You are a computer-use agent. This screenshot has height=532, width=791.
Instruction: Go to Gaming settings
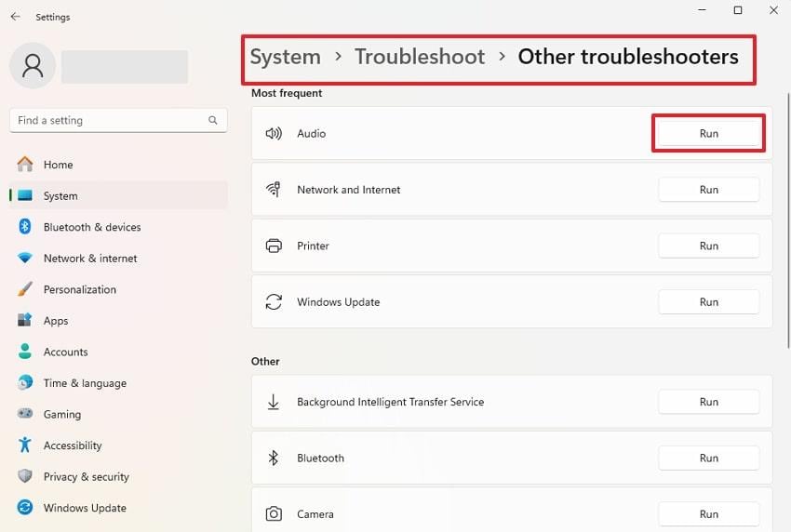118,414
